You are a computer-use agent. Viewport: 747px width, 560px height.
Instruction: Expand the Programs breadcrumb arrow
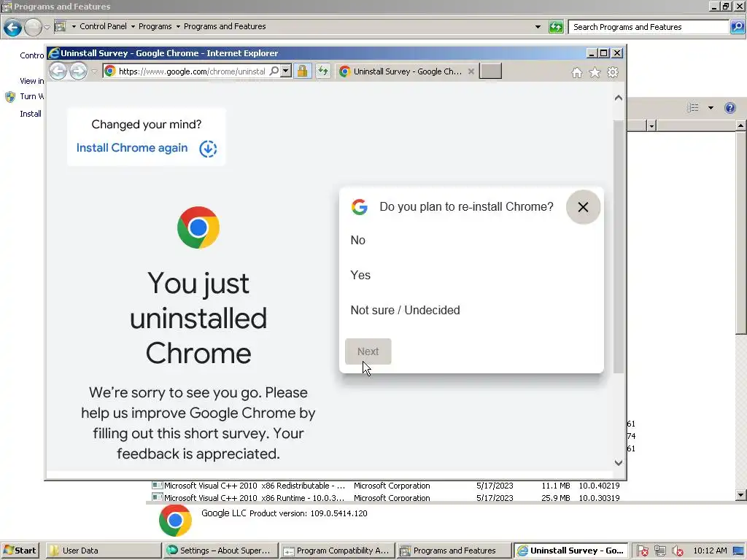click(178, 27)
